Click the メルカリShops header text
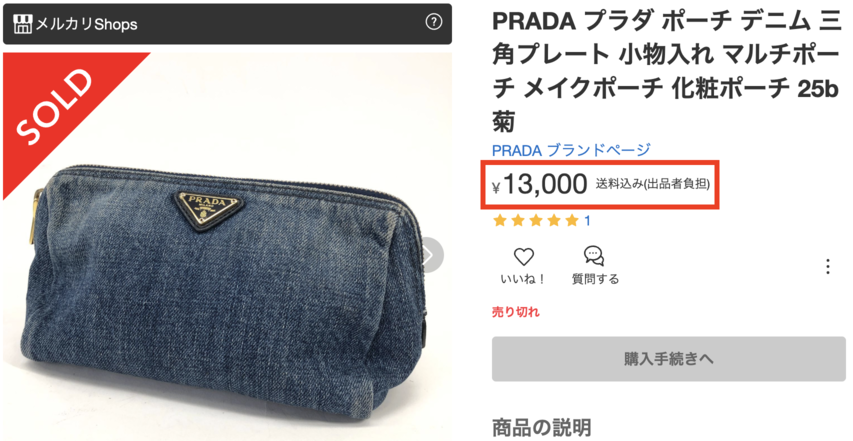The width and height of the screenshot is (853, 441). tap(86, 24)
